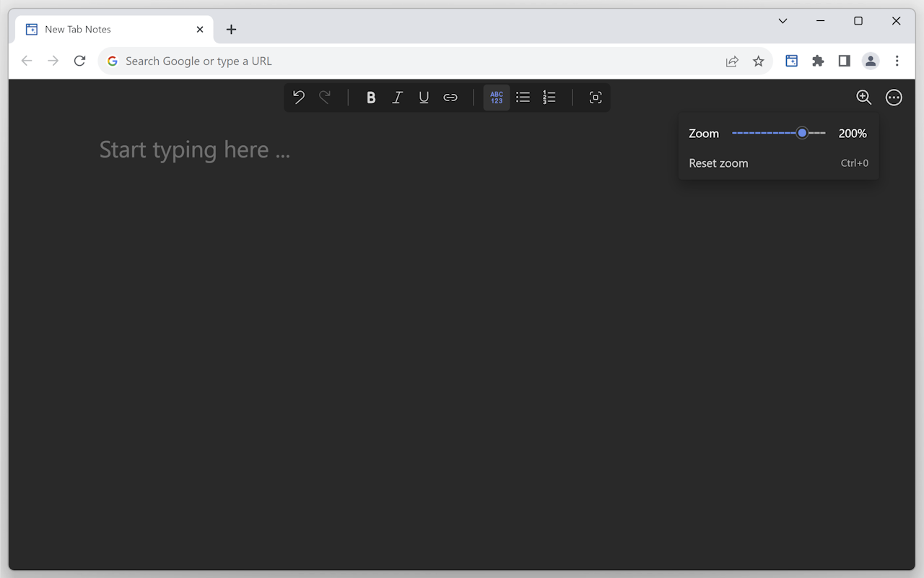Open the three-dot options menu icon
Image resolution: width=924 pixels, height=578 pixels.
[894, 97]
